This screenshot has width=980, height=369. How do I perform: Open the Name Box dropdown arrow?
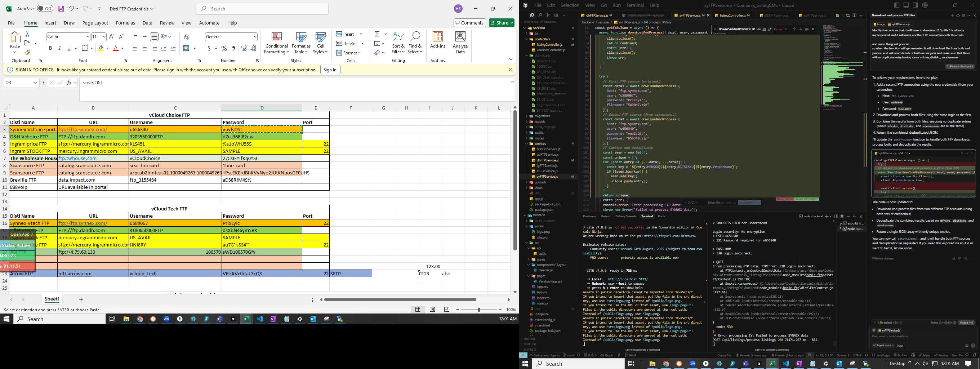click(x=35, y=83)
